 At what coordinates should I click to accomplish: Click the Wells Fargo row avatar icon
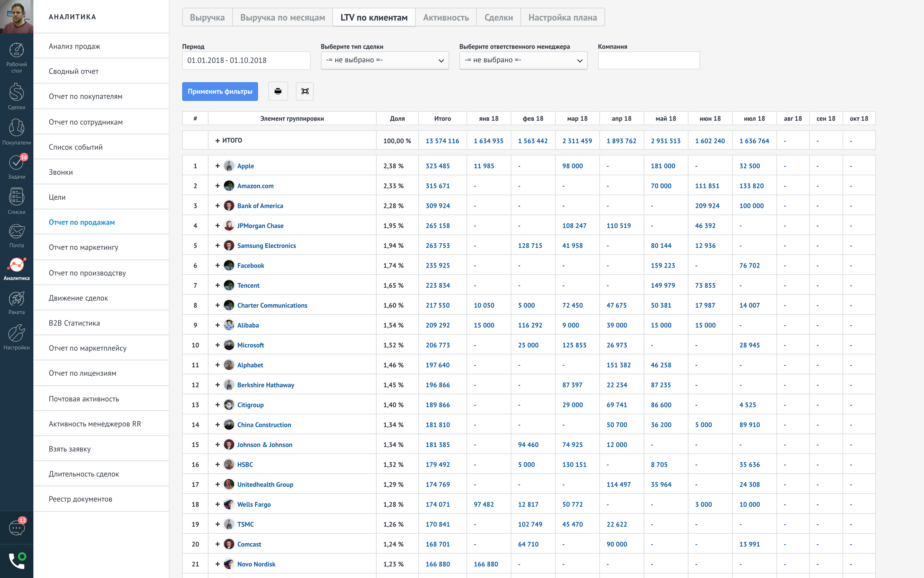[229, 504]
